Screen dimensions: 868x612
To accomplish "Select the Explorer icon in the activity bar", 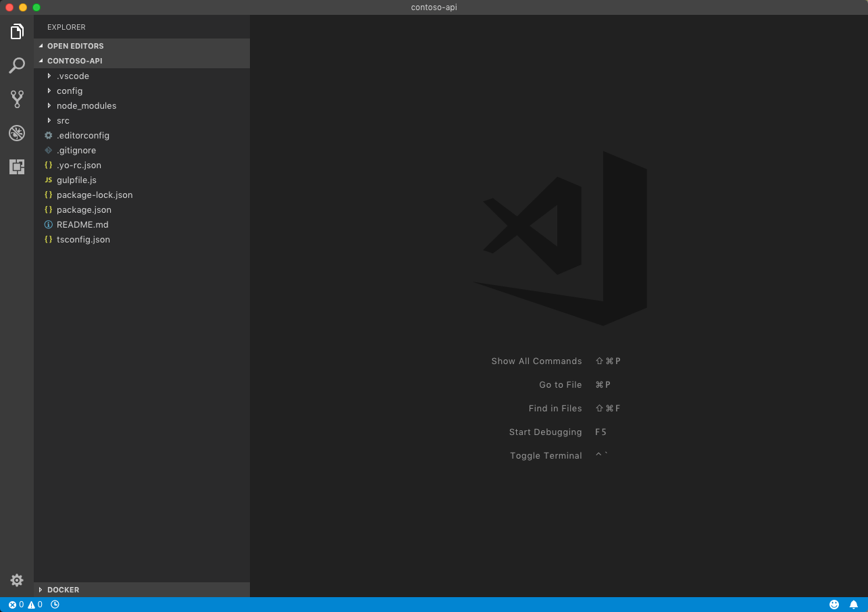I will click(x=16, y=31).
